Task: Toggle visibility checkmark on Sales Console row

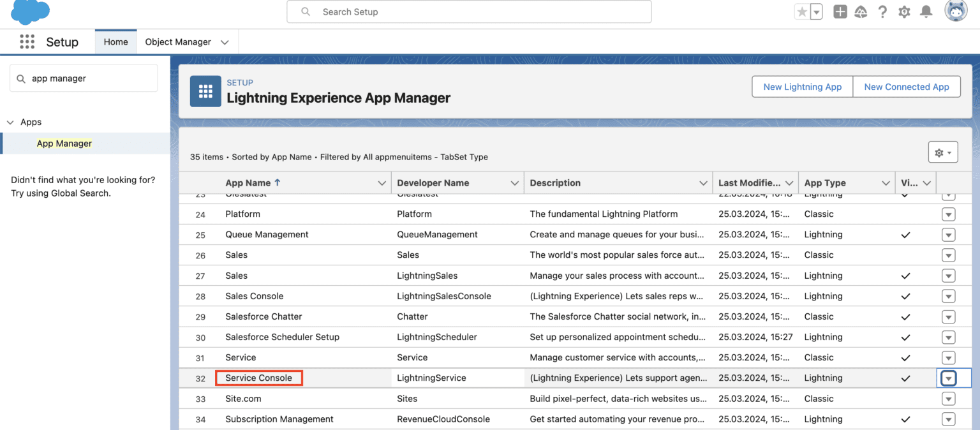Action: click(905, 296)
